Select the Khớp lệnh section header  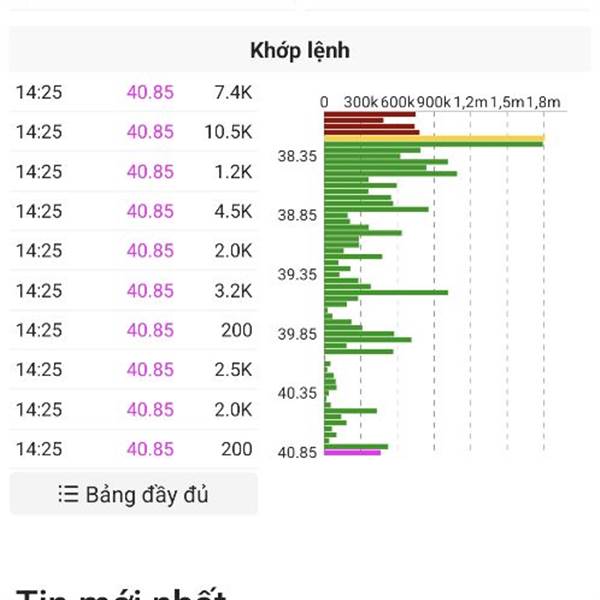(x=300, y=50)
